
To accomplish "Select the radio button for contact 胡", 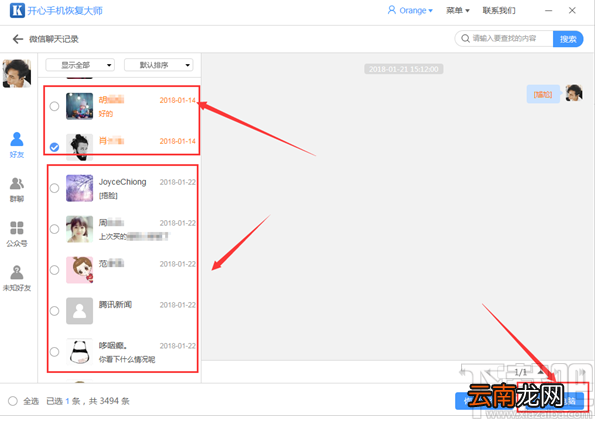I will (54, 106).
